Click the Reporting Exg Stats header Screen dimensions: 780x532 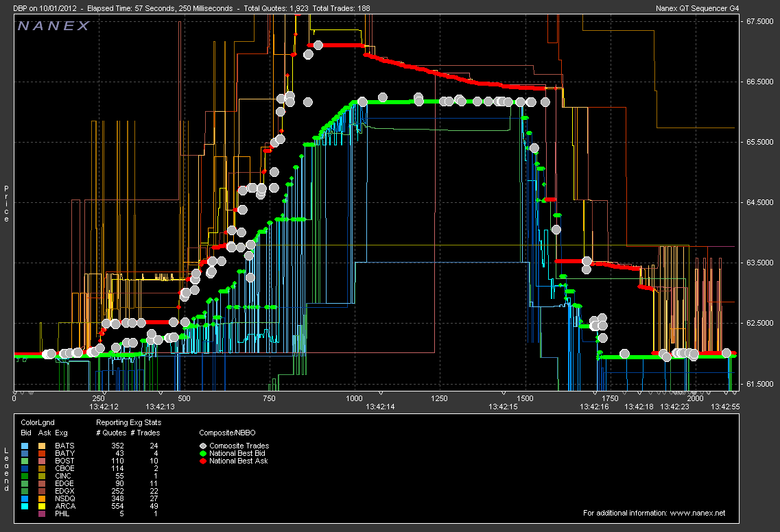pos(129,422)
